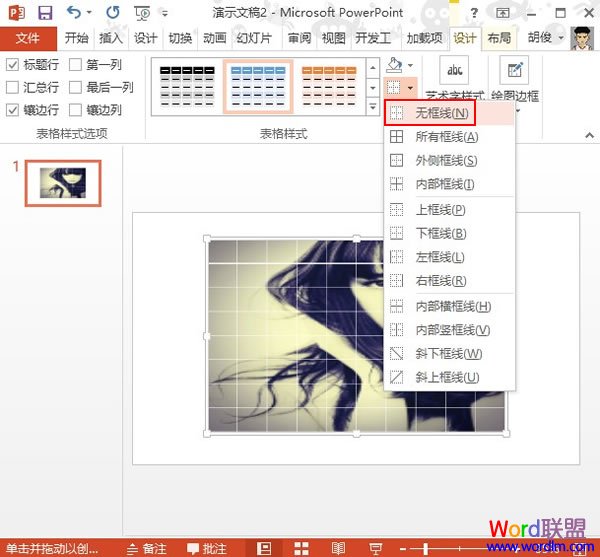Open the Borders dropdown arrow

tap(411, 88)
